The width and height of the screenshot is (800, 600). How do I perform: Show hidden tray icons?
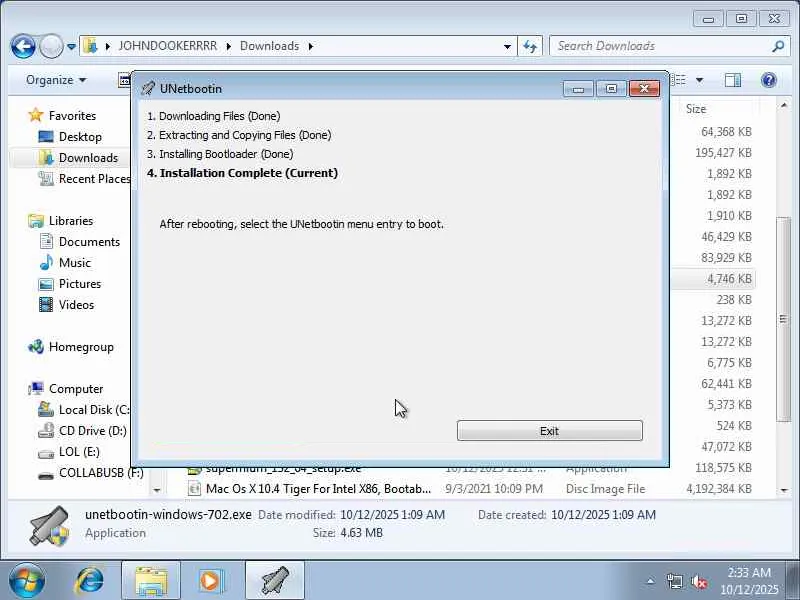point(651,581)
